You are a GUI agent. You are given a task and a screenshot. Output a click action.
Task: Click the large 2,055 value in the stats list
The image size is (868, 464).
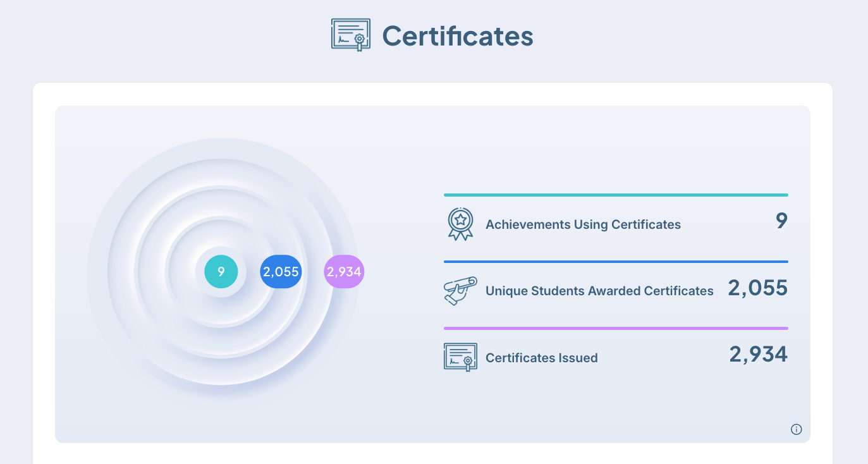pyautogui.click(x=757, y=288)
